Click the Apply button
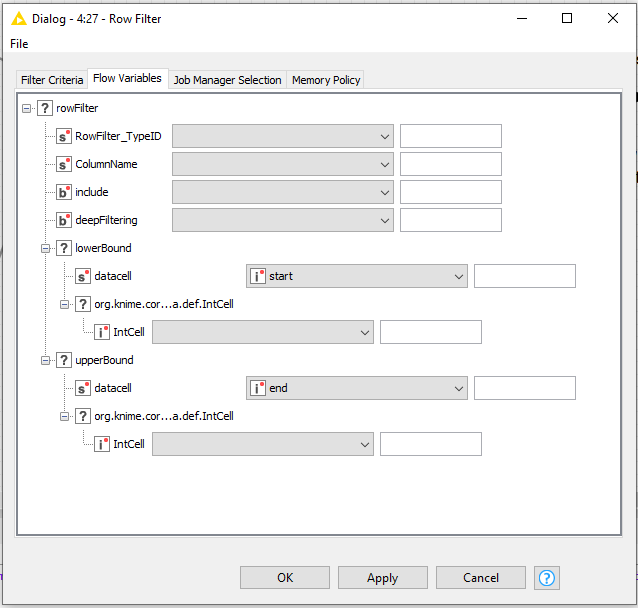 [x=382, y=578]
